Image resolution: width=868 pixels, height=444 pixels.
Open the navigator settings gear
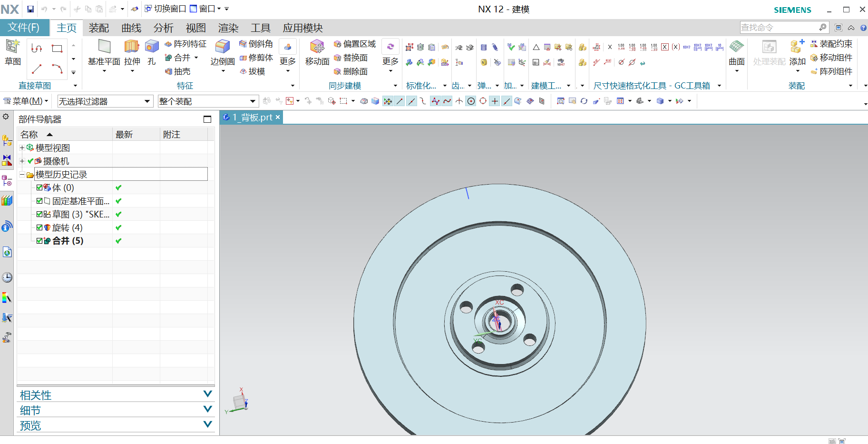pyautogui.click(x=6, y=117)
